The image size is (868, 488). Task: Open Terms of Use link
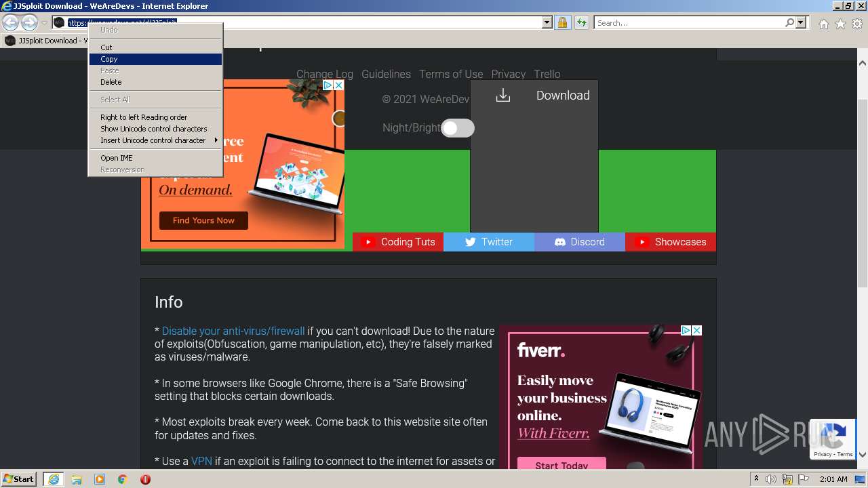(x=451, y=74)
